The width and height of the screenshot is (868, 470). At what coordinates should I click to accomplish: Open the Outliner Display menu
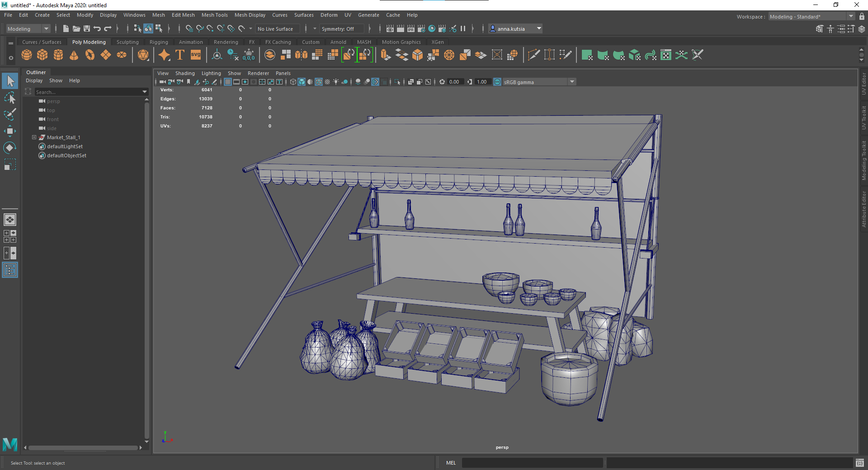click(34, 80)
